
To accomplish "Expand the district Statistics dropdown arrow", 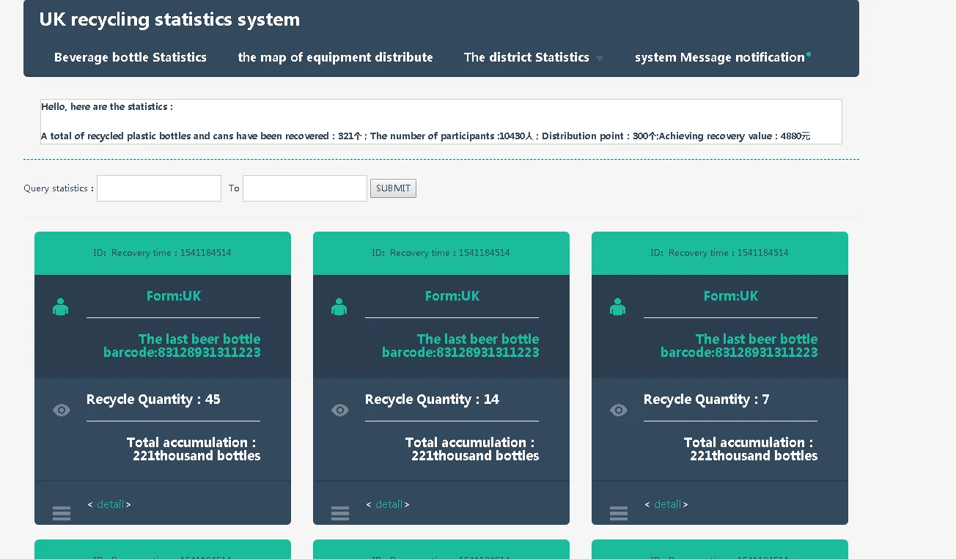I will (x=600, y=59).
